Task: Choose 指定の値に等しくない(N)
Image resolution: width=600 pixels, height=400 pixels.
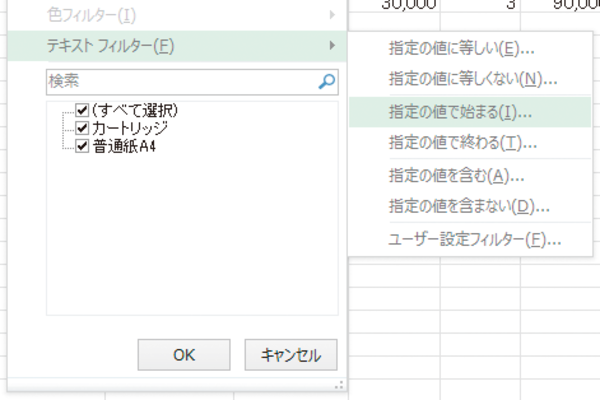Action: pyautogui.click(x=470, y=79)
